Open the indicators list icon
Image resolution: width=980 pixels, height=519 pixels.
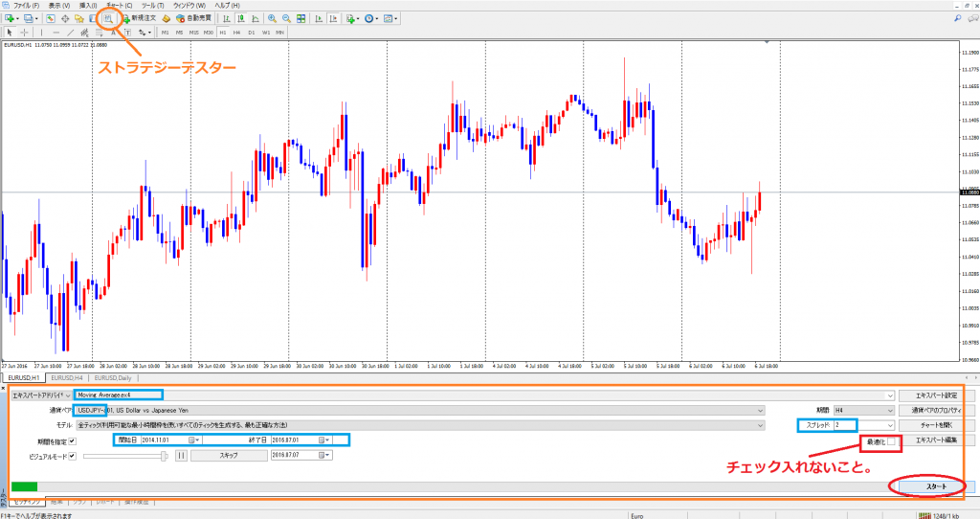click(352, 19)
